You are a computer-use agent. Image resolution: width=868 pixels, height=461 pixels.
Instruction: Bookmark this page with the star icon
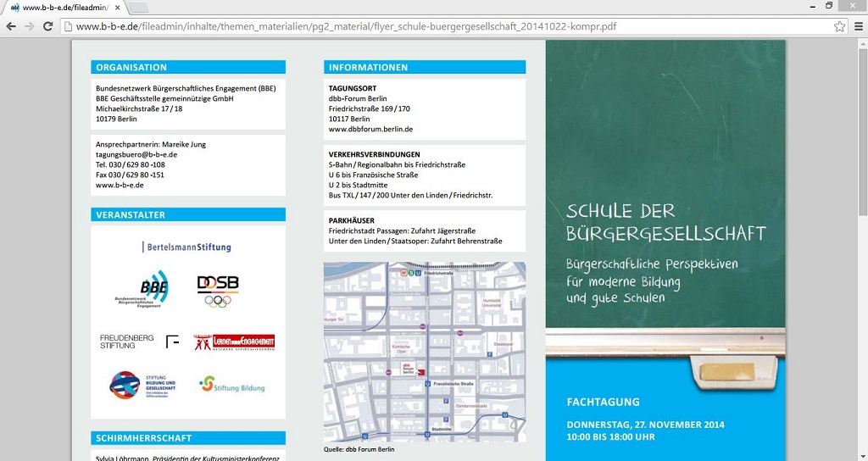(x=839, y=26)
